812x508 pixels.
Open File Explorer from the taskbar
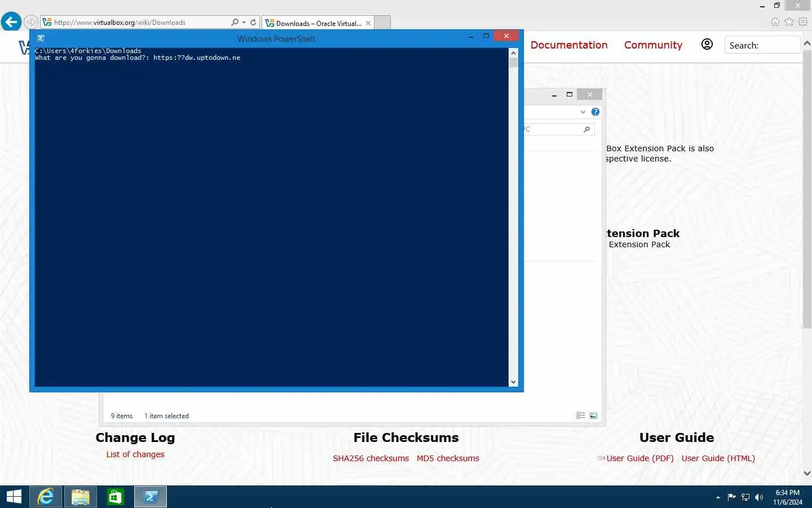80,497
